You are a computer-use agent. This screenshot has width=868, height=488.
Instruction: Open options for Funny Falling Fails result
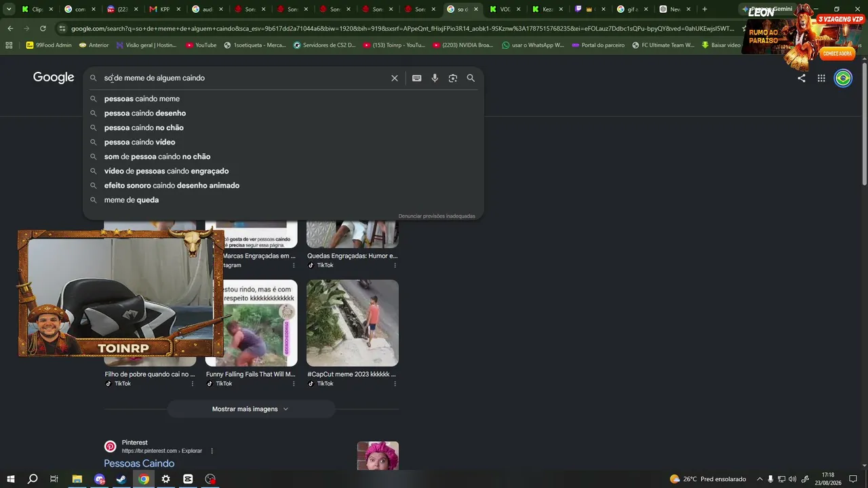pos(294,384)
